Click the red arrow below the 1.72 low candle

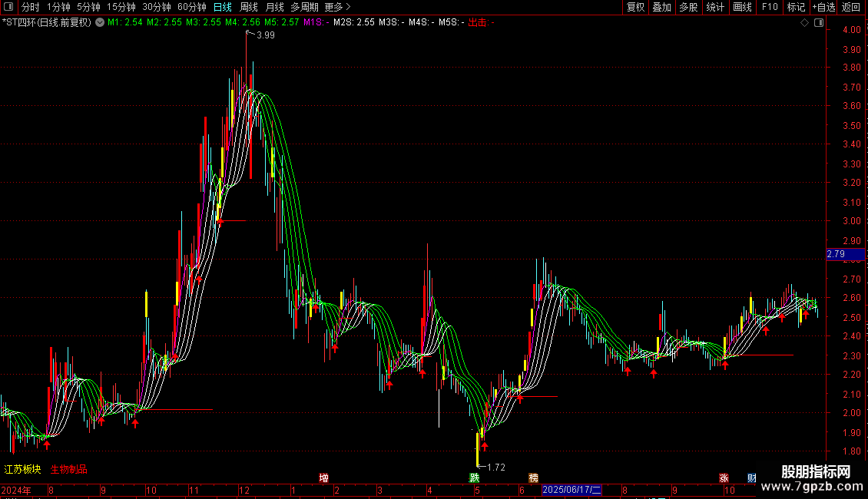click(485, 447)
